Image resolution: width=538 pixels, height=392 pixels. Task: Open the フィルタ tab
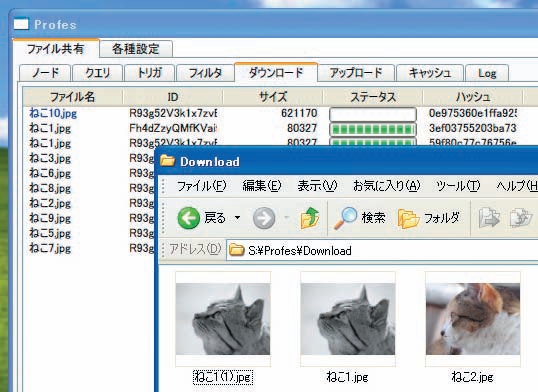[205, 73]
